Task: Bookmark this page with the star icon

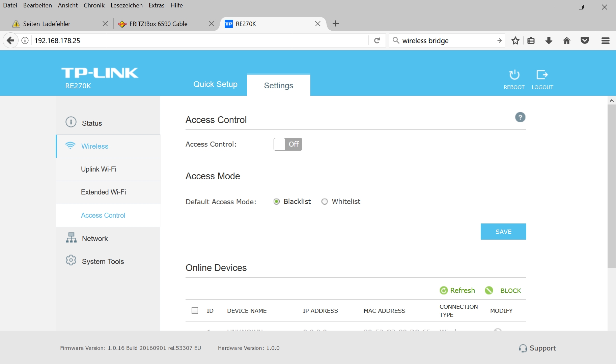Action: pos(515,41)
